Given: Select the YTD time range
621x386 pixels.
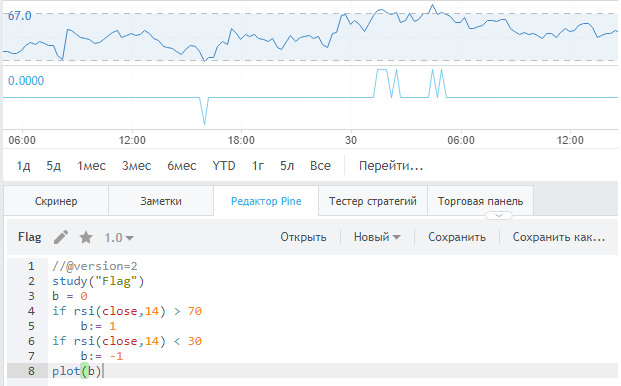Looking at the screenshot, I should click(x=224, y=165).
